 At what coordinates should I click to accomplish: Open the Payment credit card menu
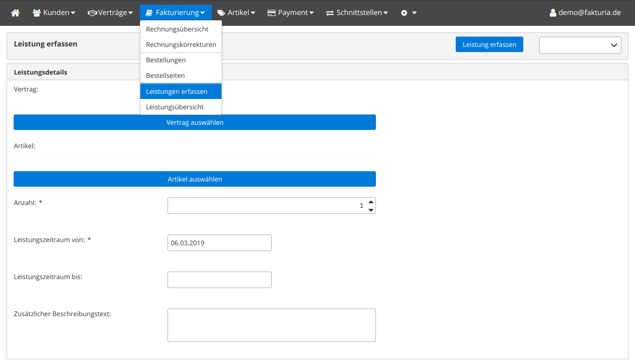click(x=291, y=13)
